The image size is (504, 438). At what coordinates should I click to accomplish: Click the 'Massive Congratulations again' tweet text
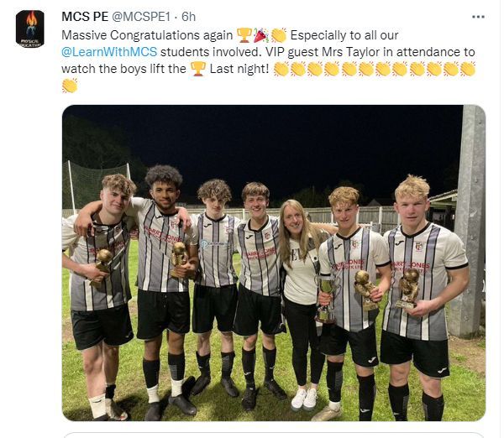click(147, 35)
